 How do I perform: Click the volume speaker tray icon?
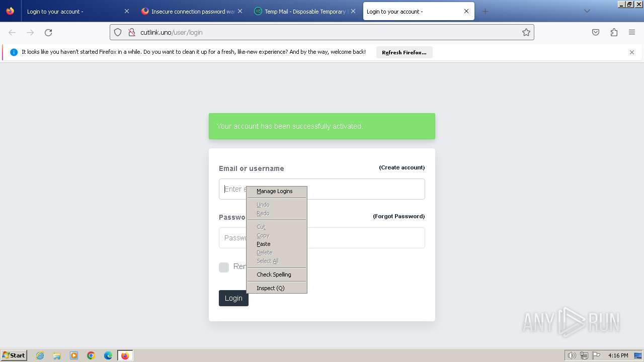572,355
